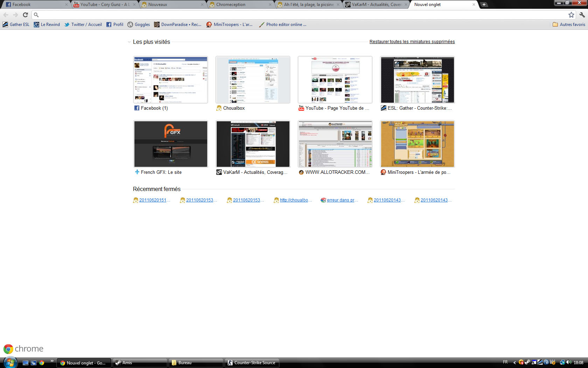Click the Windows Start orb
This screenshot has width=588, height=368.
tap(9, 362)
